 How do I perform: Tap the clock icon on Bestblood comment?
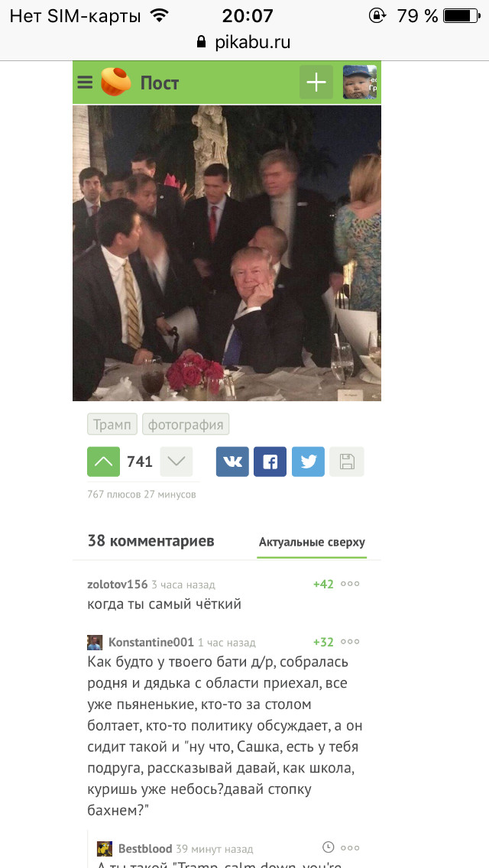click(x=329, y=847)
